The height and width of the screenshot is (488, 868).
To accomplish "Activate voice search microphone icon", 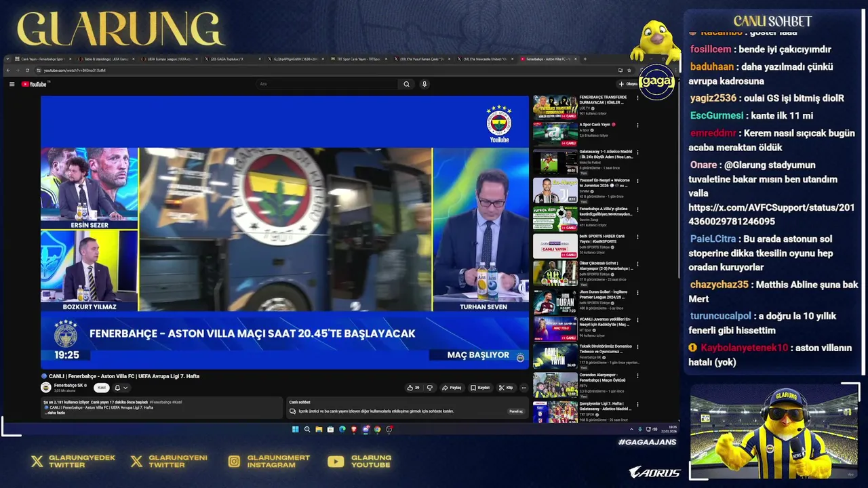I will [x=425, y=84].
